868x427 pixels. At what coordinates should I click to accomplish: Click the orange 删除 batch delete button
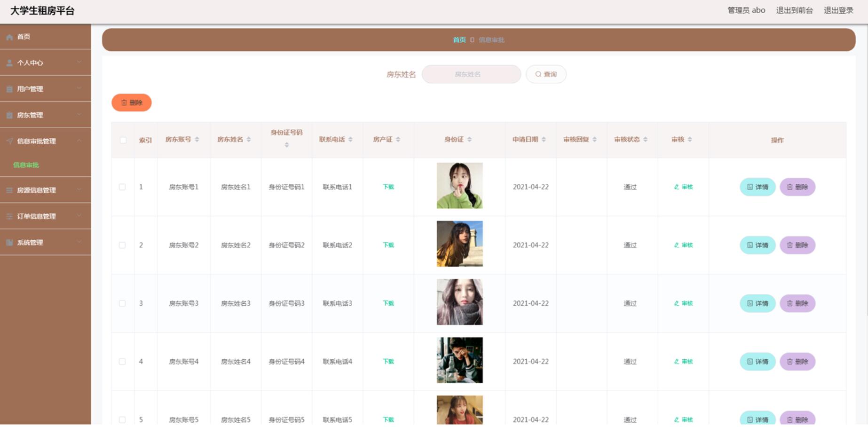(x=132, y=103)
